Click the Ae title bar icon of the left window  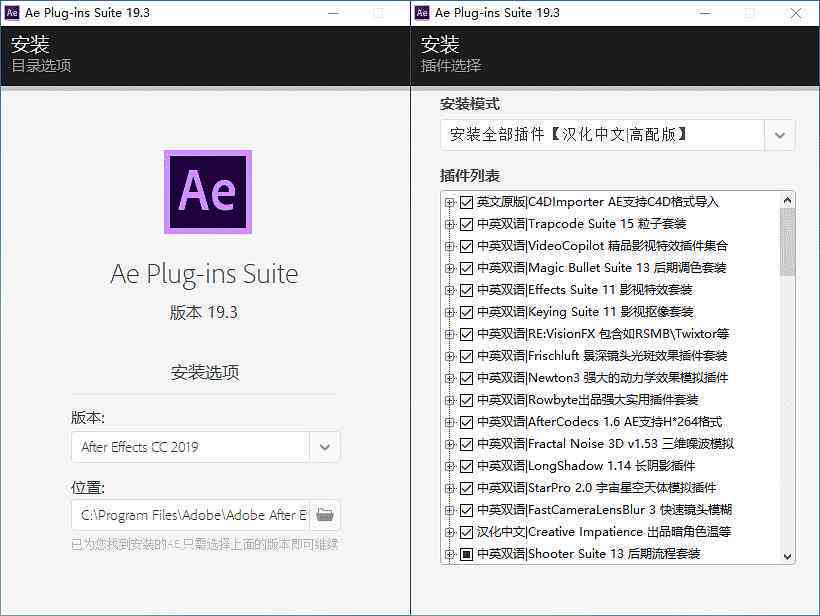tap(12, 13)
